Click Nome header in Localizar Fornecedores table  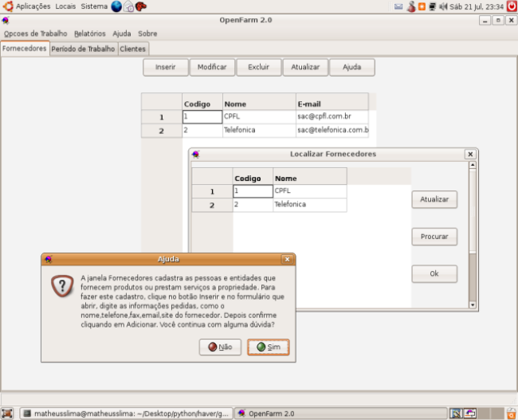click(x=310, y=178)
